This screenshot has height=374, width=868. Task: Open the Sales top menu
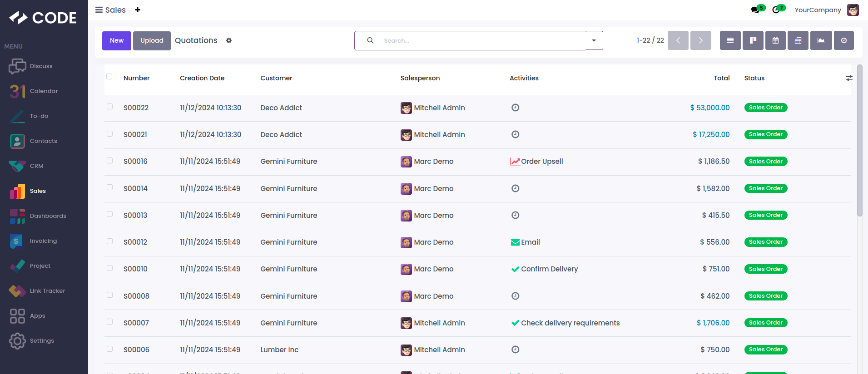click(115, 10)
